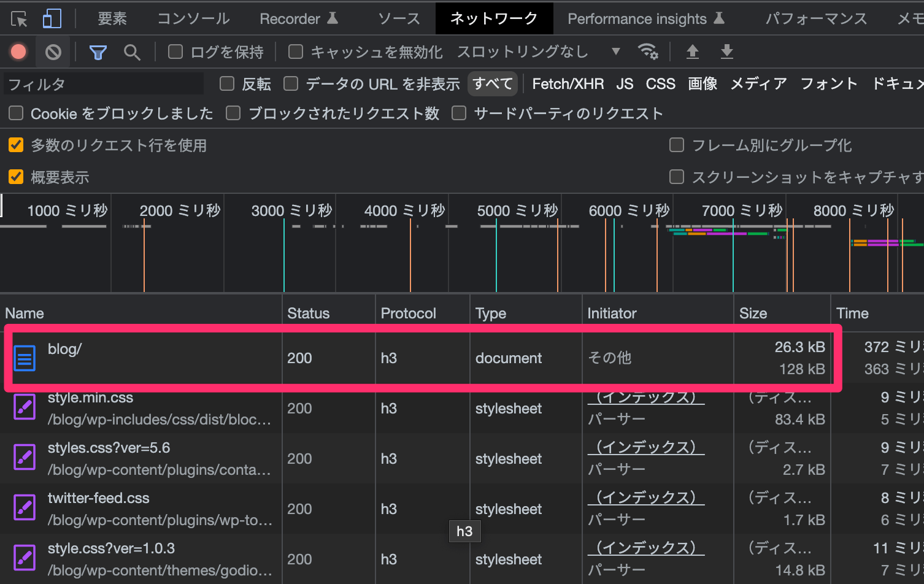The width and height of the screenshot is (924, 584).
Task: Select the style.css?ver=1.0.3 request name
Action: [112, 548]
